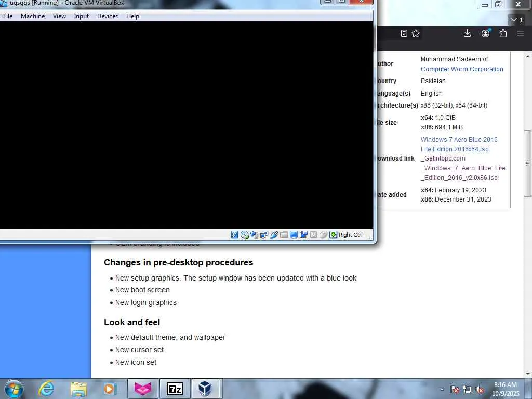Open the network status icon in system tray
Viewport: 532px width, 399px height.
(467, 390)
